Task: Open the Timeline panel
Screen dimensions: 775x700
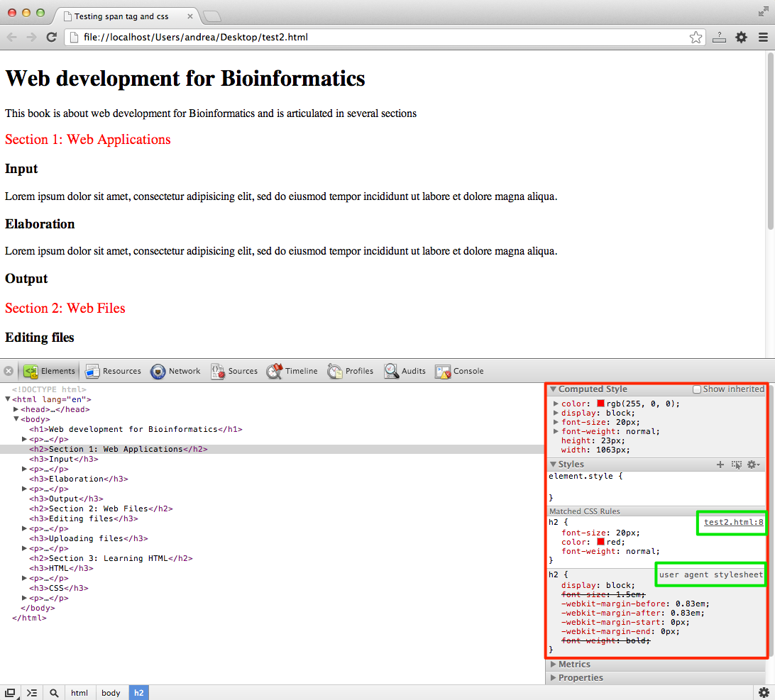Action: coord(292,371)
